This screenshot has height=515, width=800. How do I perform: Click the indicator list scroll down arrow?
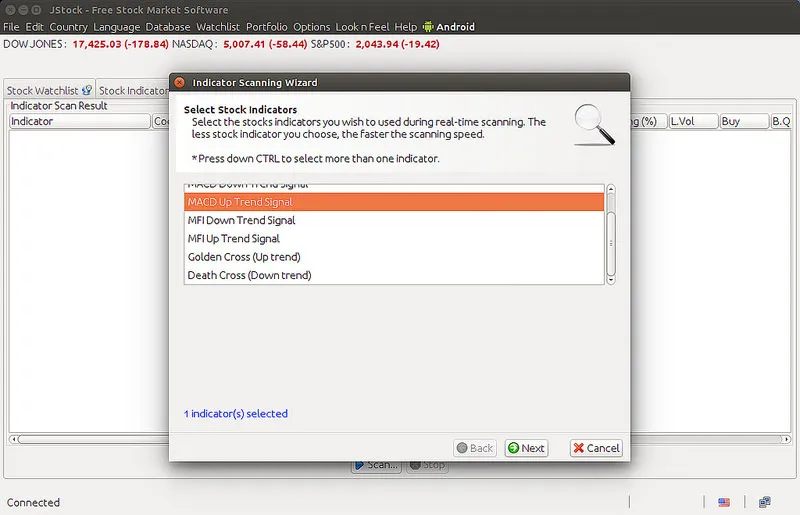click(x=611, y=280)
